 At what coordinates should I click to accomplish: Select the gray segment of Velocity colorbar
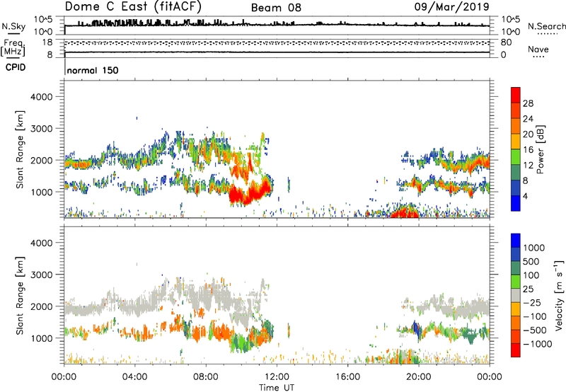point(516,296)
